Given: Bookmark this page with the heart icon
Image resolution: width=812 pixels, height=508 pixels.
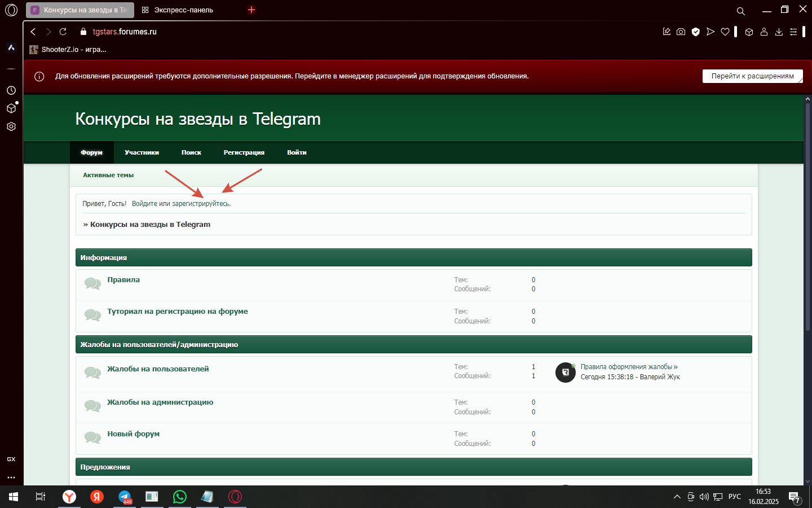Looking at the screenshot, I should click(x=725, y=32).
